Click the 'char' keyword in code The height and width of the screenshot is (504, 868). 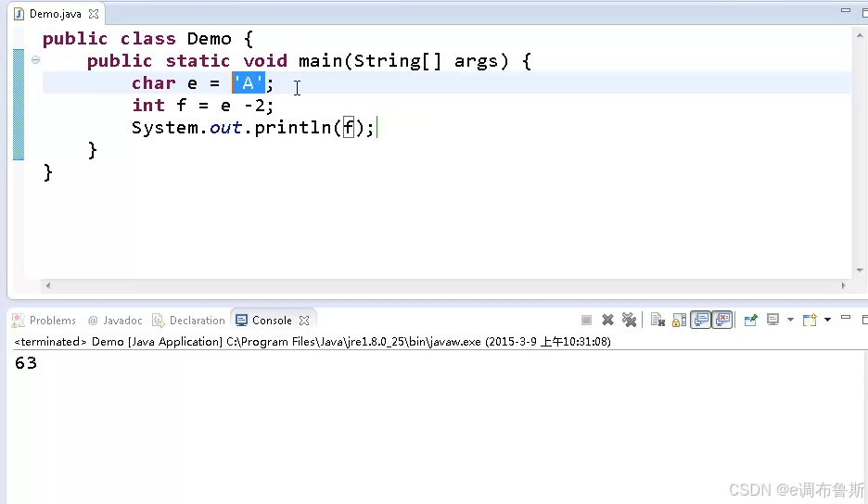click(153, 83)
